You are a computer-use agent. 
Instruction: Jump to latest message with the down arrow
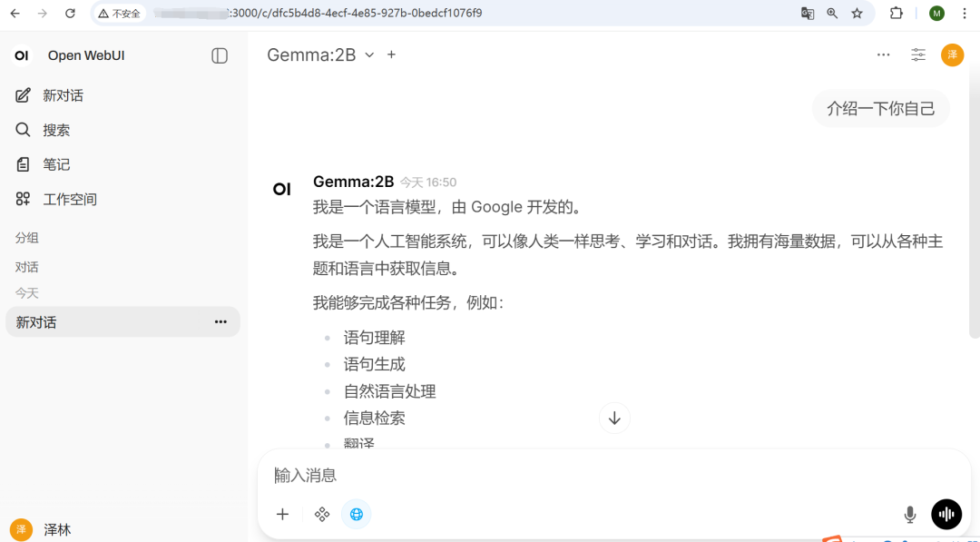[614, 419]
